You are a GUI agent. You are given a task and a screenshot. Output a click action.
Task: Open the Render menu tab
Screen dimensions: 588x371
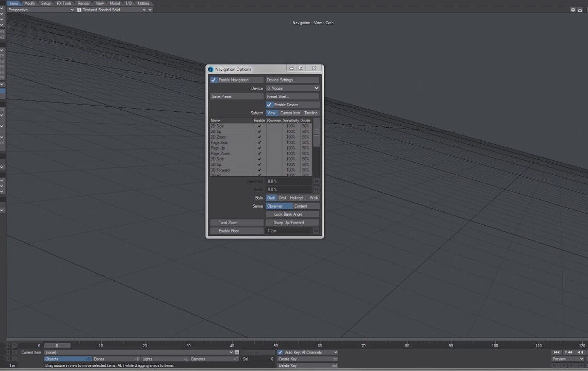(x=84, y=3)
